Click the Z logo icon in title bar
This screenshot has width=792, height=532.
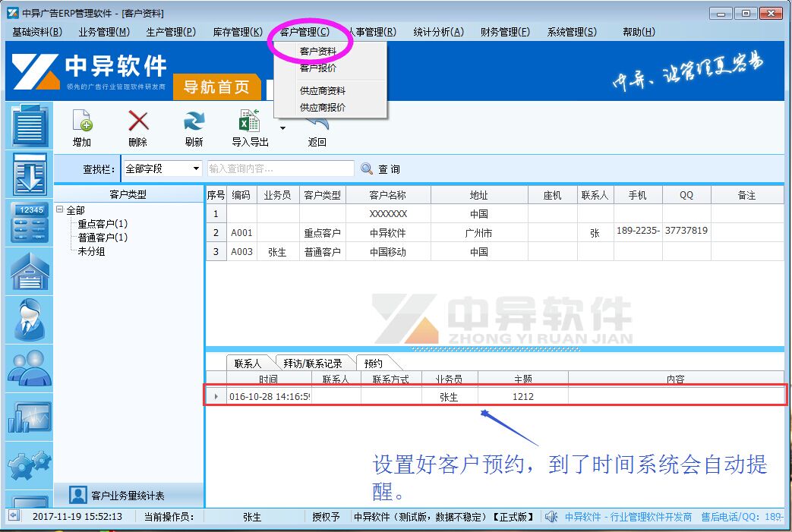pyautogui.click(x=12, y=13)
